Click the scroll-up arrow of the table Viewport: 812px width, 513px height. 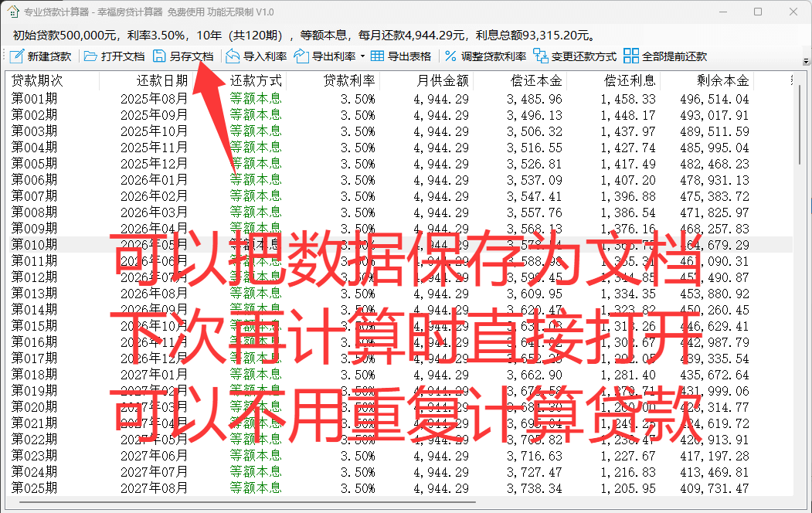(x=801, y=78)
